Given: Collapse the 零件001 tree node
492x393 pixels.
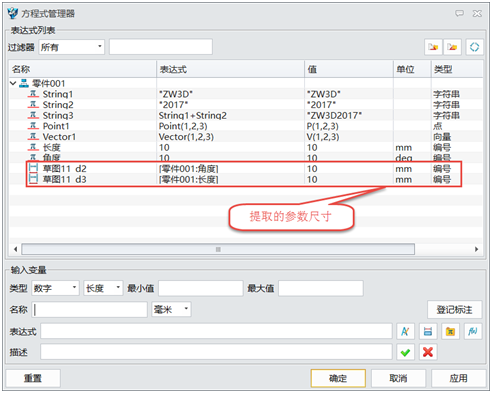Looking at the screenshot, I should pos(13,83).
